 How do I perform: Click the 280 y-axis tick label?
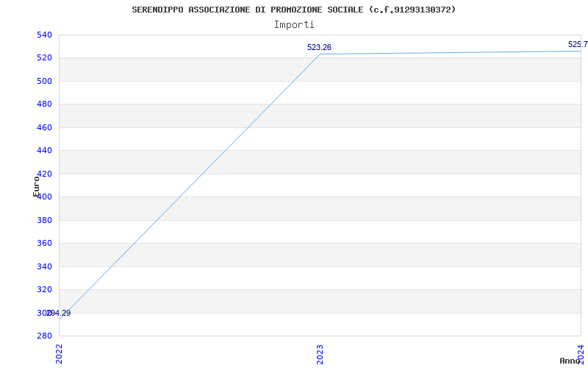[x=44, y=336]
